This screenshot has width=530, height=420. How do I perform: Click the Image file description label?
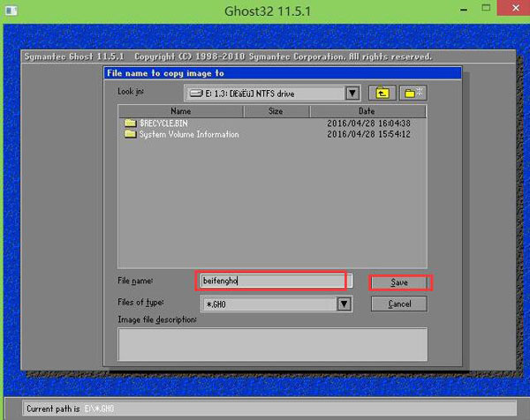pyautogui.click(x=157, y=319)
